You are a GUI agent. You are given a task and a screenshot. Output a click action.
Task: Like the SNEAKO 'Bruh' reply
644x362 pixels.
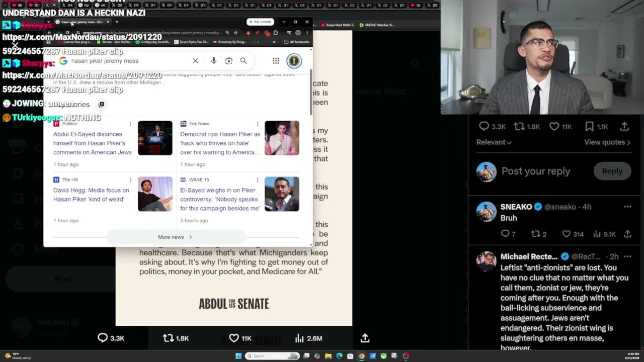click(x=573, y=234)
